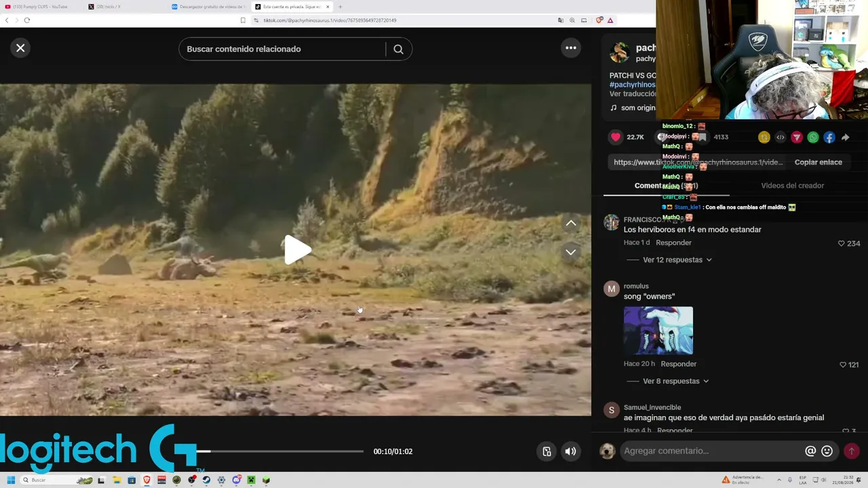Click the Copiar enlace button
The height and width of the screenshot is (488, 868).
click(818, 162)
